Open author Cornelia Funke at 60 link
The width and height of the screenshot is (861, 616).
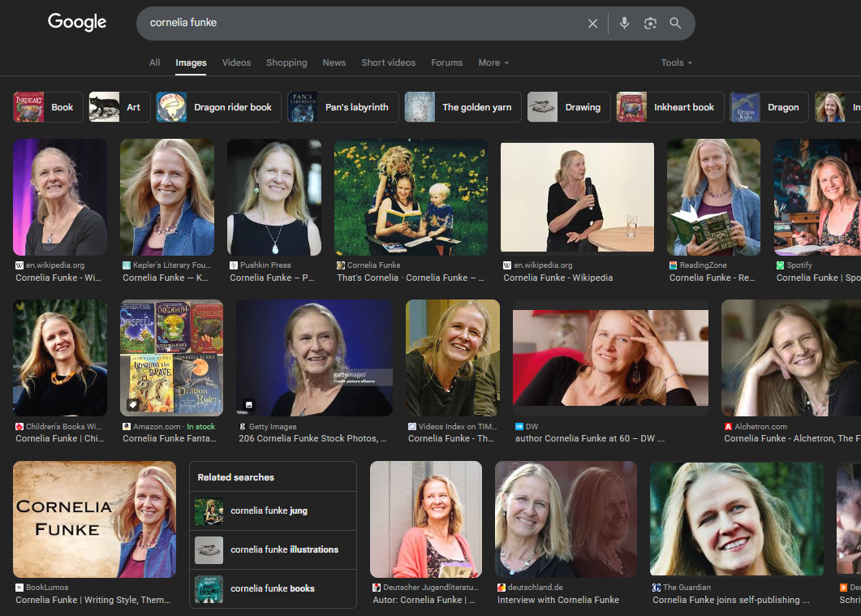[590, 438]
